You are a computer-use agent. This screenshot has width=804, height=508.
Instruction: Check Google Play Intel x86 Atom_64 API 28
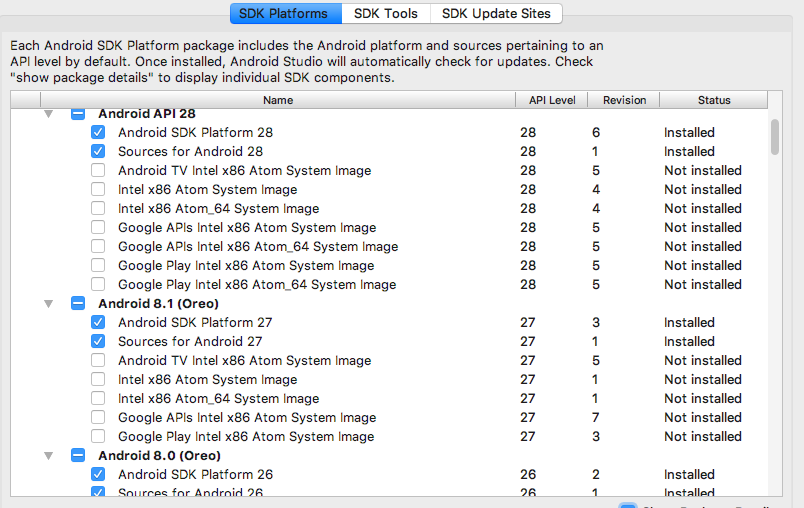(98, 284)
